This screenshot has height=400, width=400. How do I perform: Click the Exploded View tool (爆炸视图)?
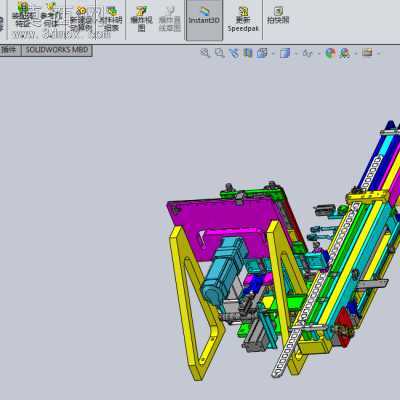tap(141, 18)
